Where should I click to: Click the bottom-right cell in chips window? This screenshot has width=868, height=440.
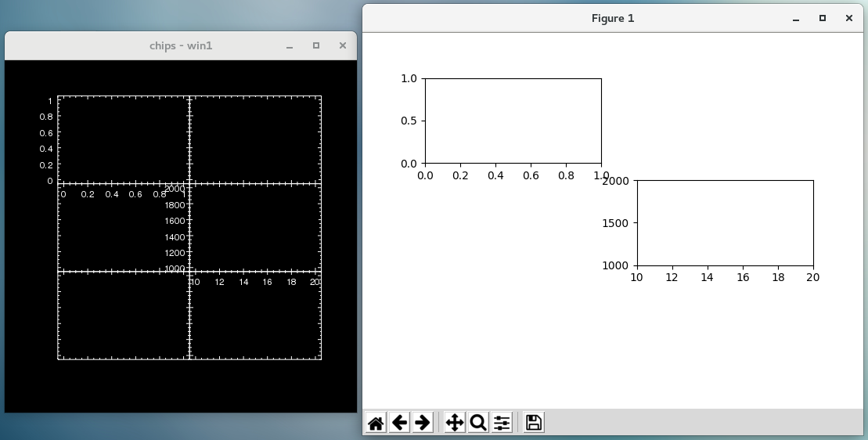(x=256, y=321)
